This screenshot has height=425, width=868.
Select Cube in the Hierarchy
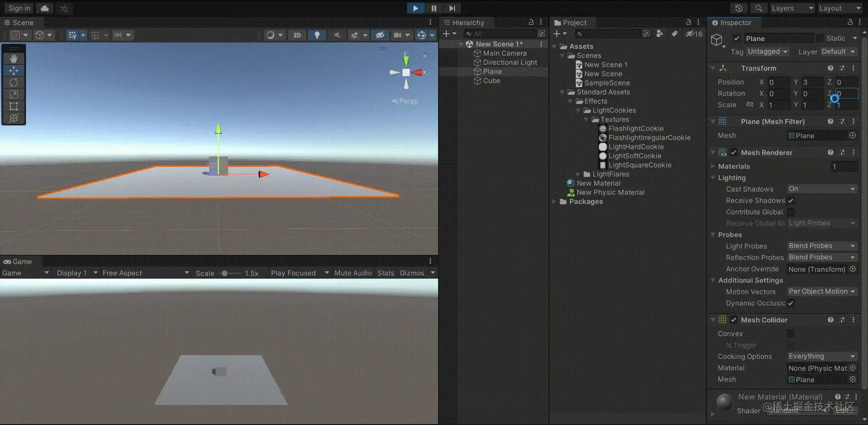click(491, 81)
